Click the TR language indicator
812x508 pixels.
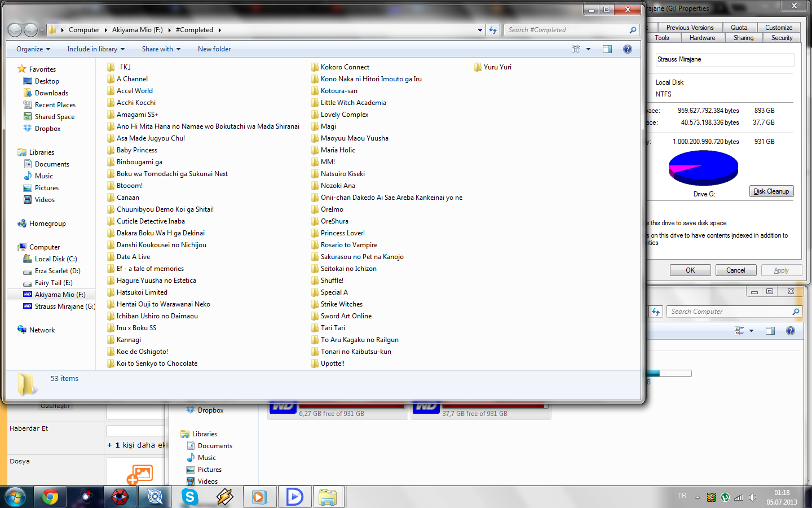click(x=682, y=496)
